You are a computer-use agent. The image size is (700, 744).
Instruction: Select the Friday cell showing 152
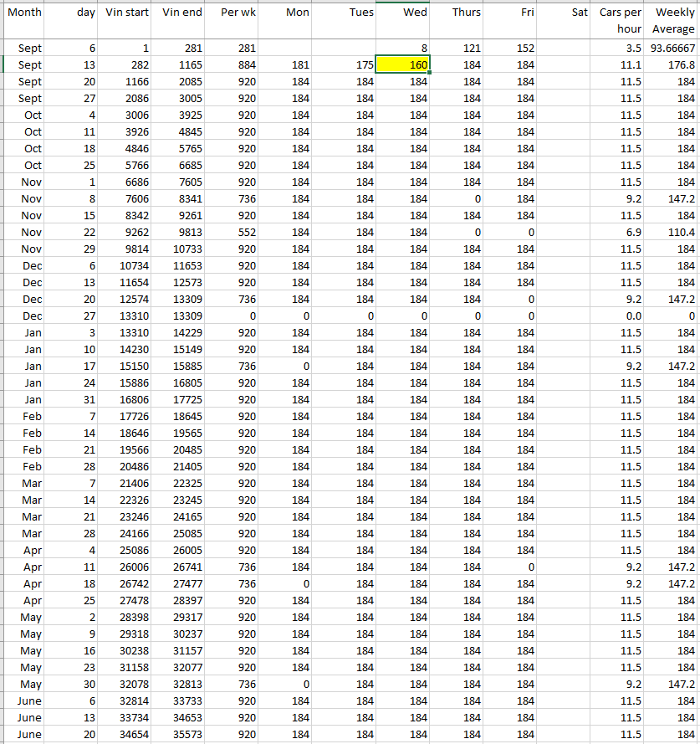coord(511,49)
